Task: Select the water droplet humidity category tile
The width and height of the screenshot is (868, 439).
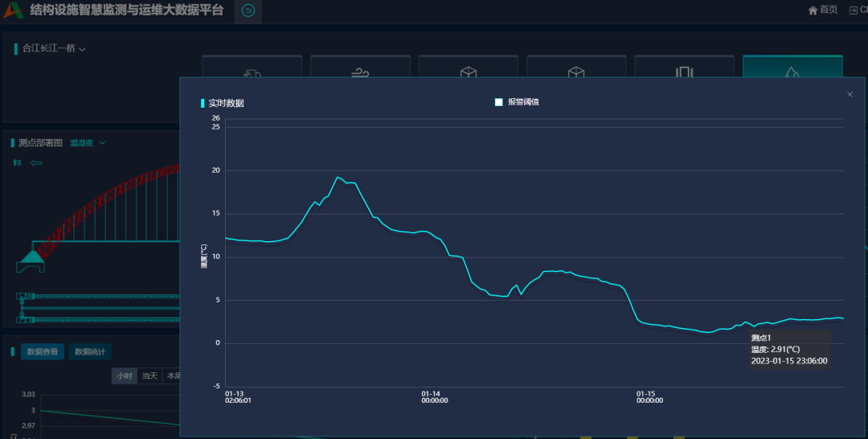Action: click(792, 70)
